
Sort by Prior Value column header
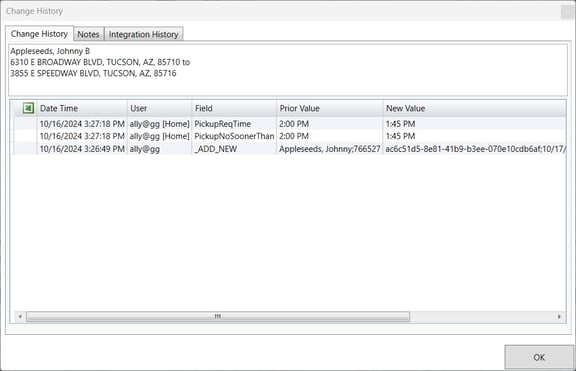pos(330,108)
